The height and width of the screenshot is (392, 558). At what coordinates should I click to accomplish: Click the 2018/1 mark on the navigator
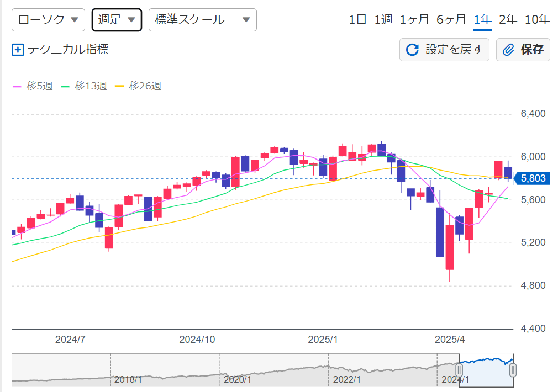pyautogui.click(x=128, y=380)
